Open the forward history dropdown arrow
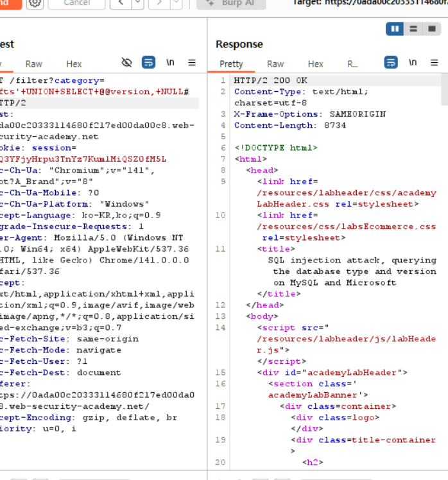The height and width of the screenshot is (480, 448). point(177,3)
